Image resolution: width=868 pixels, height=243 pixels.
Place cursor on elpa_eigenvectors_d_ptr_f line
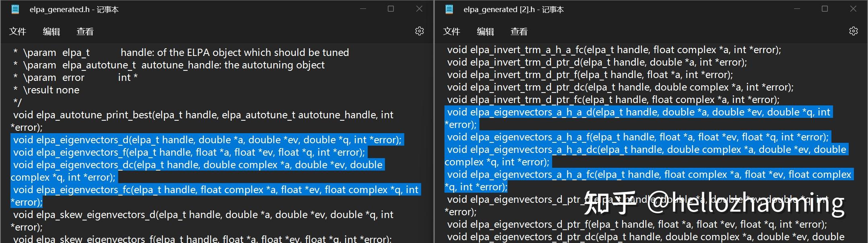(x=637, y=224)
